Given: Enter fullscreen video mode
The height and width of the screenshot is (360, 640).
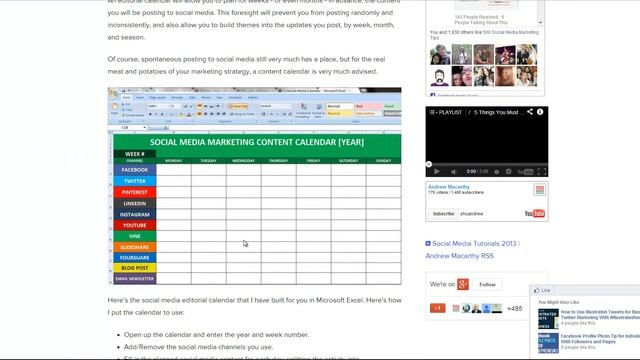Looking at the screenshot, I should pyautogui.click(x=542, y=171).
